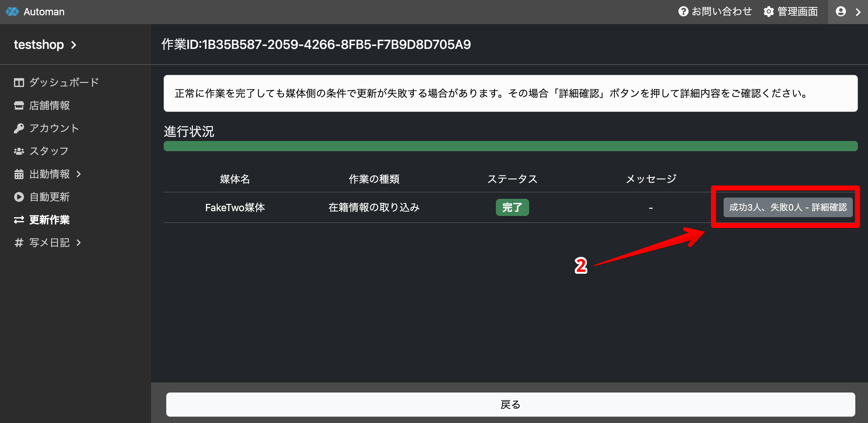Expand the 写メ日記 submenu chevron

pyautogui.click(x=79, y=243)
